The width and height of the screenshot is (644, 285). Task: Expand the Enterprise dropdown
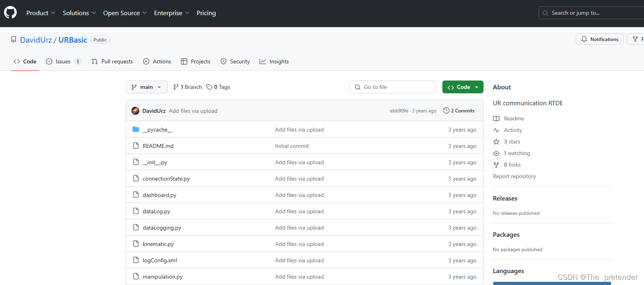pyautogui.click(x=172, y=13)
